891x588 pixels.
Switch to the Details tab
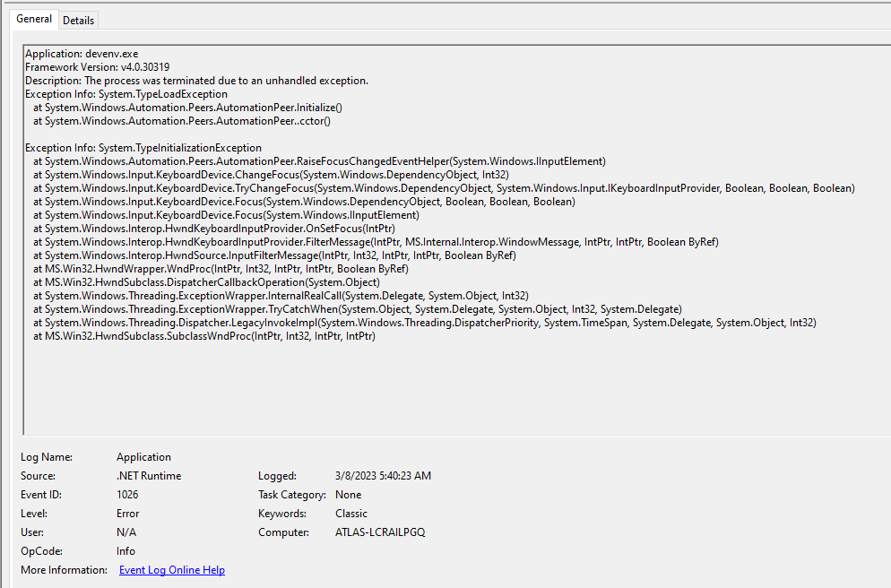(78, 20)
